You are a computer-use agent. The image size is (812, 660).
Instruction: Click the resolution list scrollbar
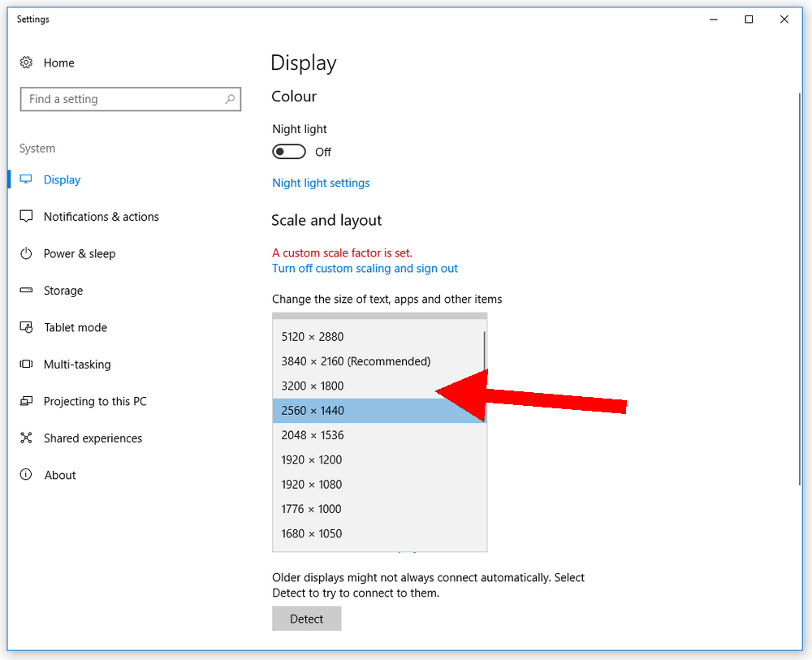point(485,352)
